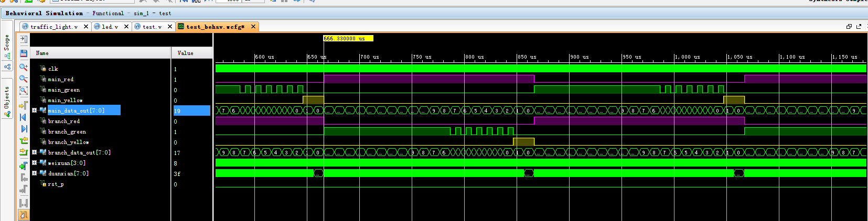The width and height of the screenshot is (868, 221).
Task: Click the arrow-to-bar icon above Save
Action: point(24,39)
